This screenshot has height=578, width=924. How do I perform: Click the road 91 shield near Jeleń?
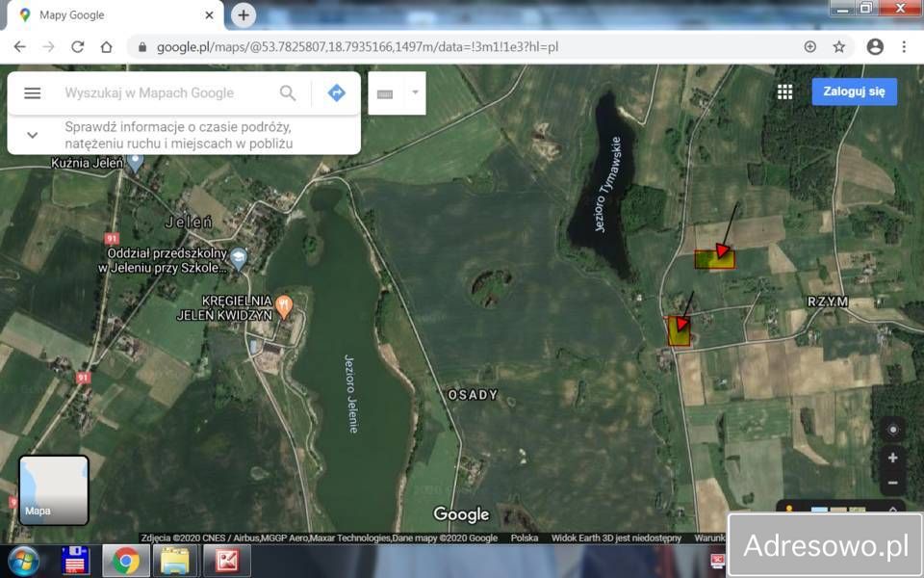[112, 238]
